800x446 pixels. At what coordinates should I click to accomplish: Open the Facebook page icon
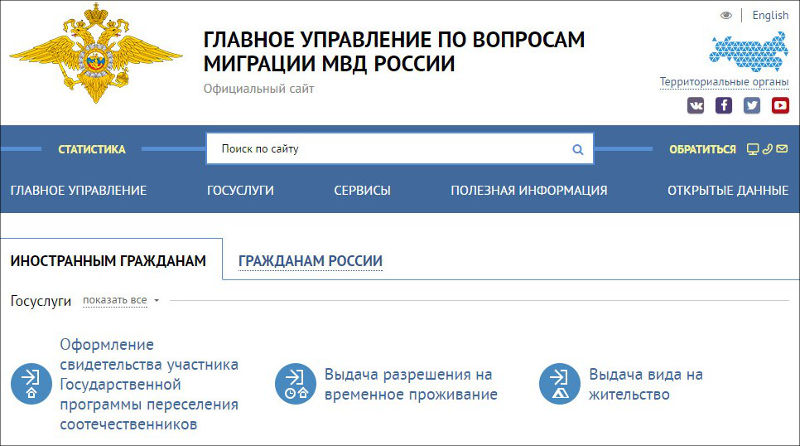[x=723, y=106]
